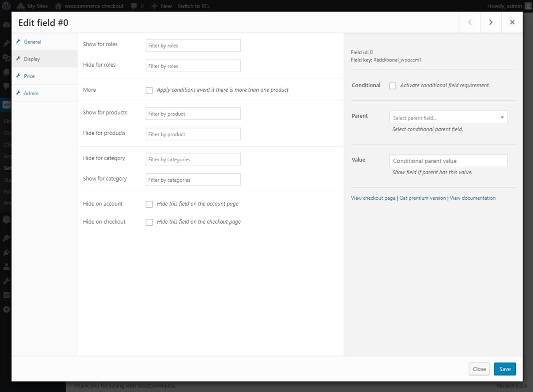
Task: Open View documentation link
Action: click(x=472, y=198)
